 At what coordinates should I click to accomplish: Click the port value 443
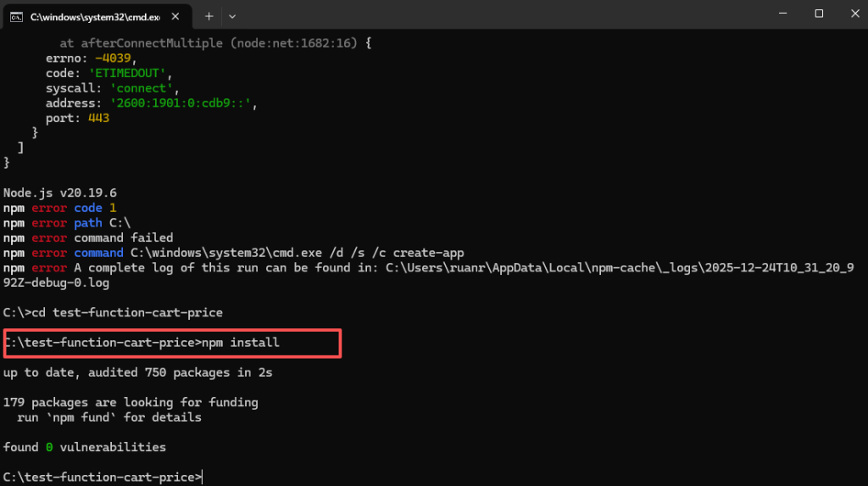[98, 119]
